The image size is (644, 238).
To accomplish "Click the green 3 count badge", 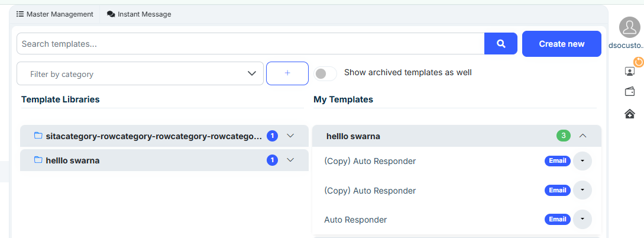I will tap(563, 136).
